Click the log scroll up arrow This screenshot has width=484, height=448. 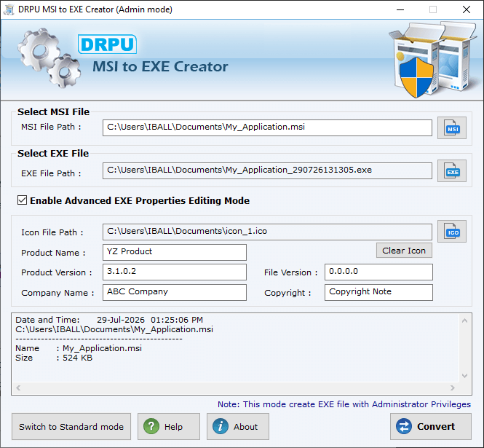(464, 321)
